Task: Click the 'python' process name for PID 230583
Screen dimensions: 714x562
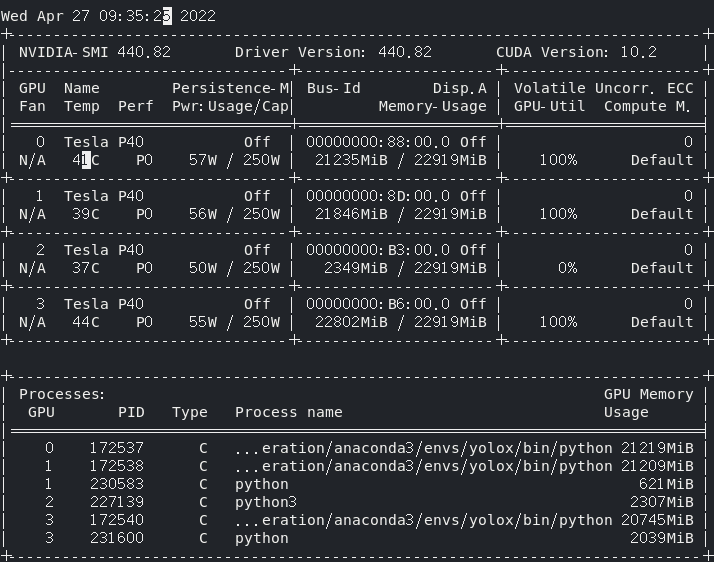Action: 262,485
